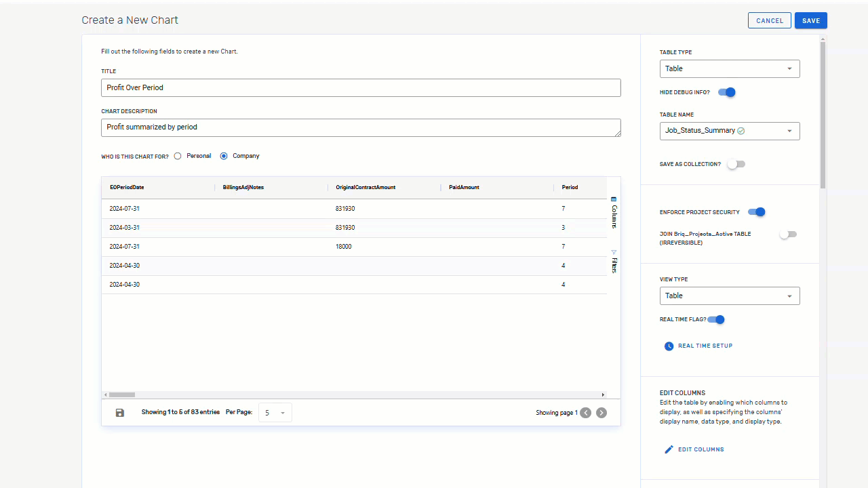Screen dimensions: 868x488
Task: Select the Personal radio button
Action: tap(178, 156)
